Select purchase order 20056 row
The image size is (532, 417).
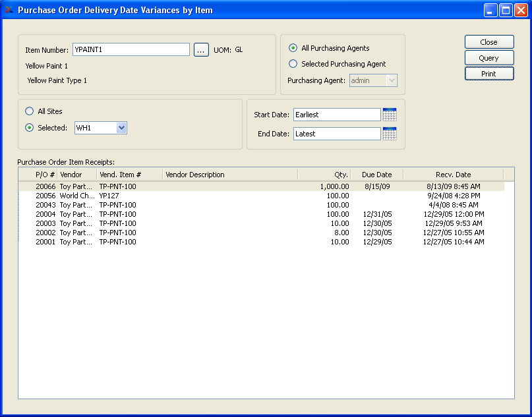tap(198, 196)
